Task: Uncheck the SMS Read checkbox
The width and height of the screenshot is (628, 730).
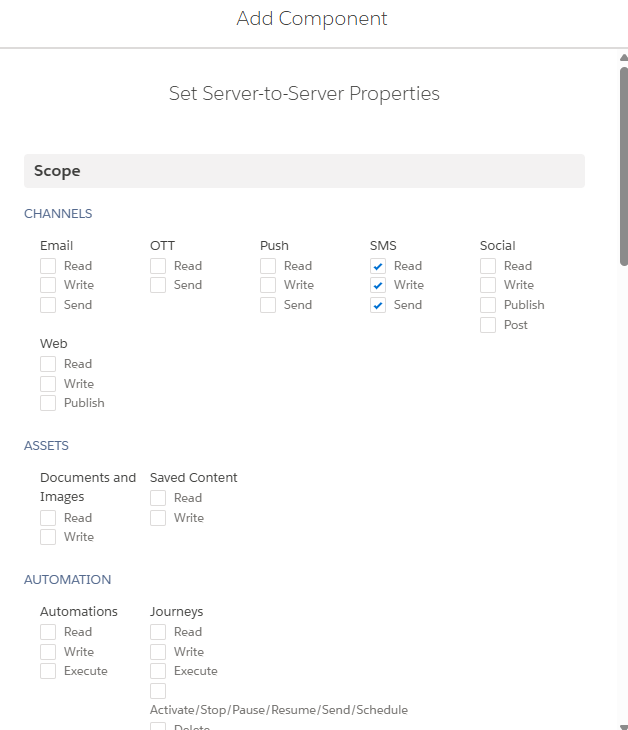Action: (x=378, y=266)
